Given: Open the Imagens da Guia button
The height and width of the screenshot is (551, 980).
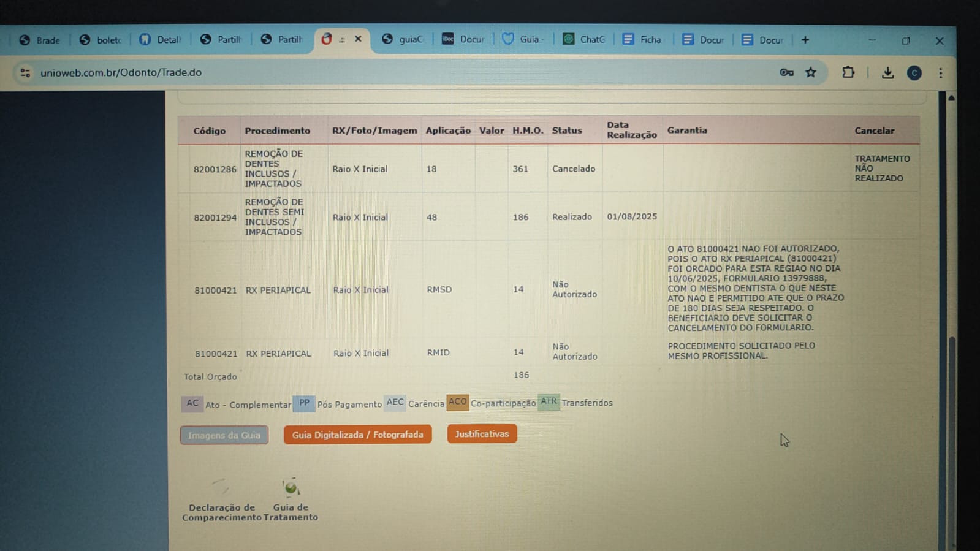Looking at the screenshot, I should pos(224,435).
